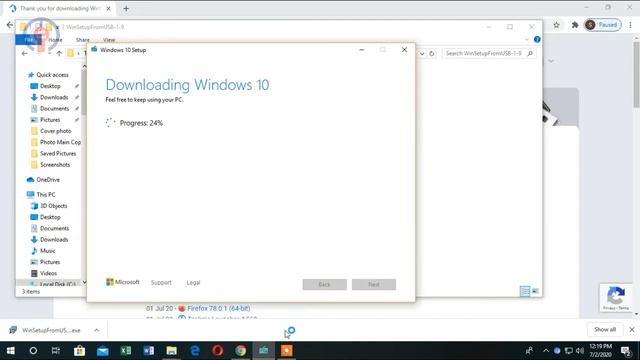Open pinned Downloads under Quick access
This screenshot has height=360, width=640.
(54, 97)
